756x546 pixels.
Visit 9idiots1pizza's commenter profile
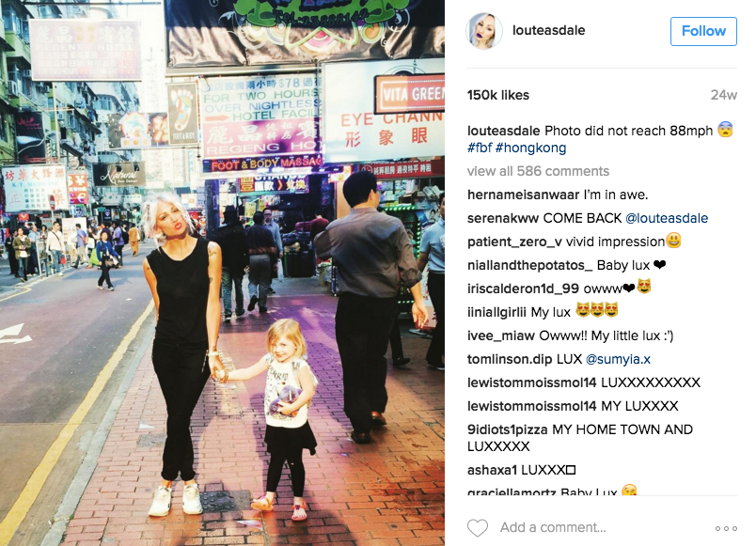(x=507, y=429)
